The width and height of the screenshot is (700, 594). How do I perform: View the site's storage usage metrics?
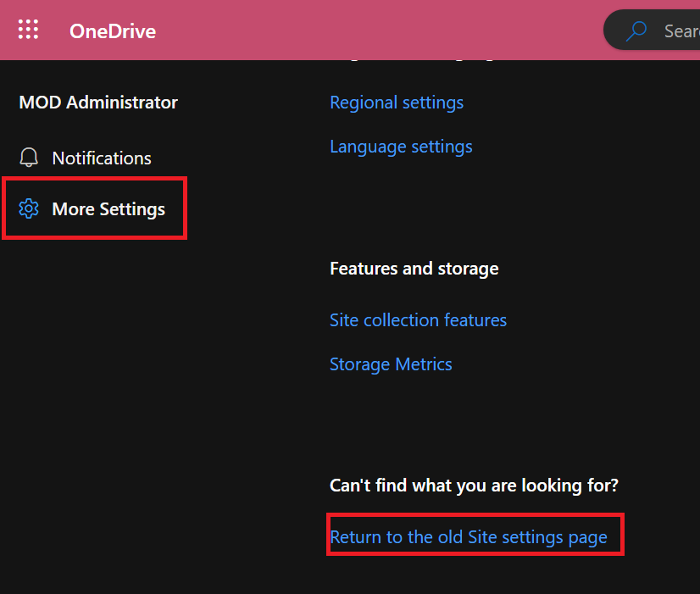(391, 364)
